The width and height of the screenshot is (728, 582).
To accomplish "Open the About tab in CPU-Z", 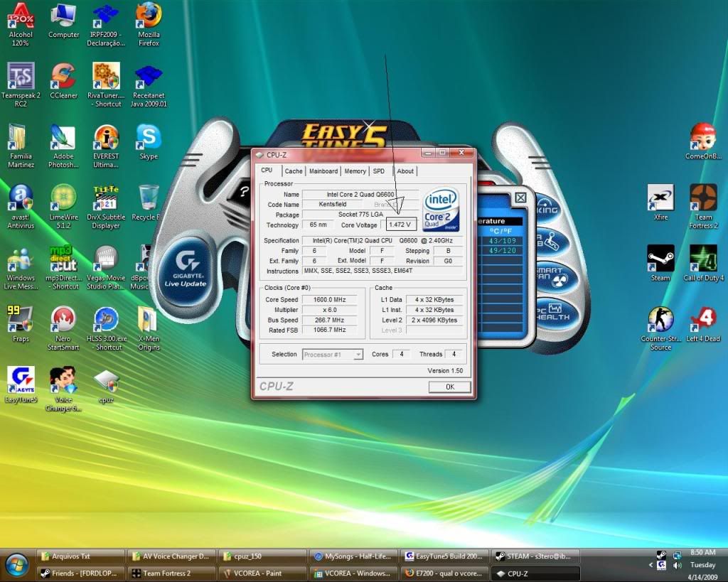I will click(x=405, y=171).
